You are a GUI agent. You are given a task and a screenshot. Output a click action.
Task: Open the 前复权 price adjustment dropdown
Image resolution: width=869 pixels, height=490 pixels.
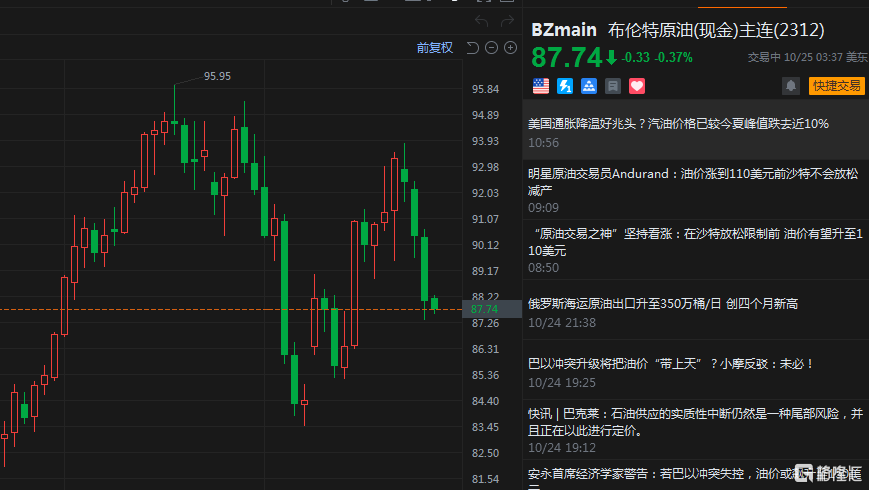tap(434, 48)
